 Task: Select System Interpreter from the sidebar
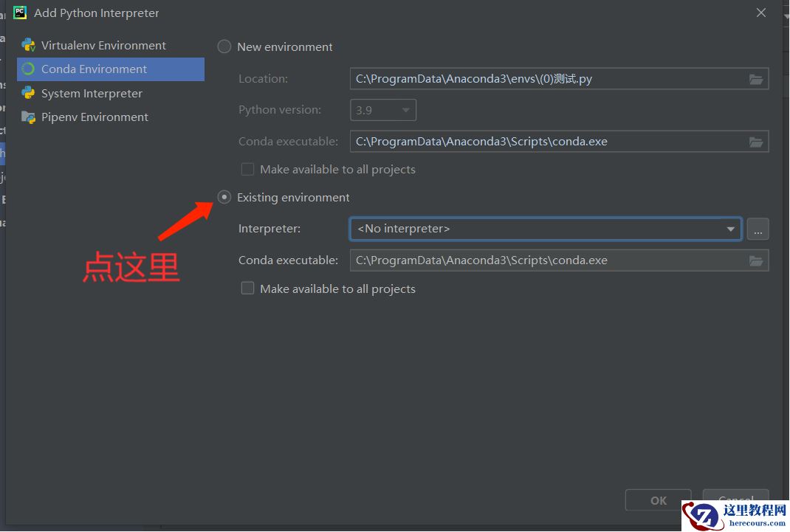92,93
